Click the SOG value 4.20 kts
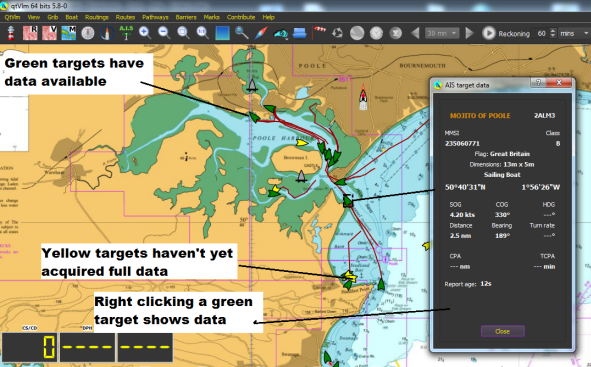The height and width of the screenshot is (367, 591). click(462, 215)
